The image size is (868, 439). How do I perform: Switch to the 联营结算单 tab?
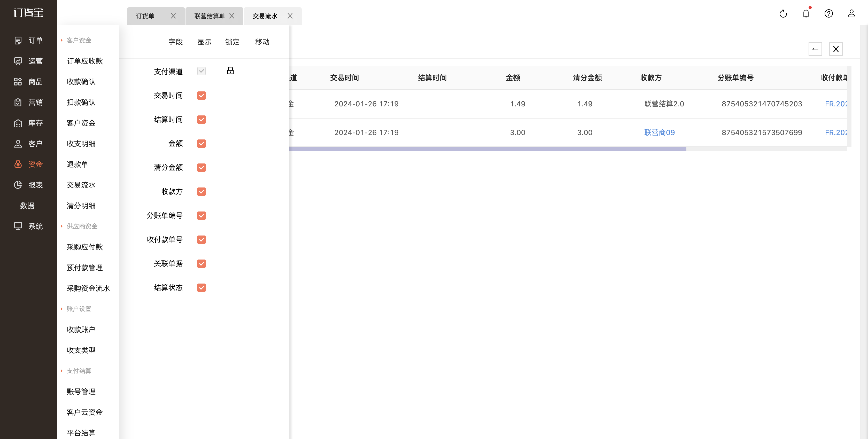[209, 16]
